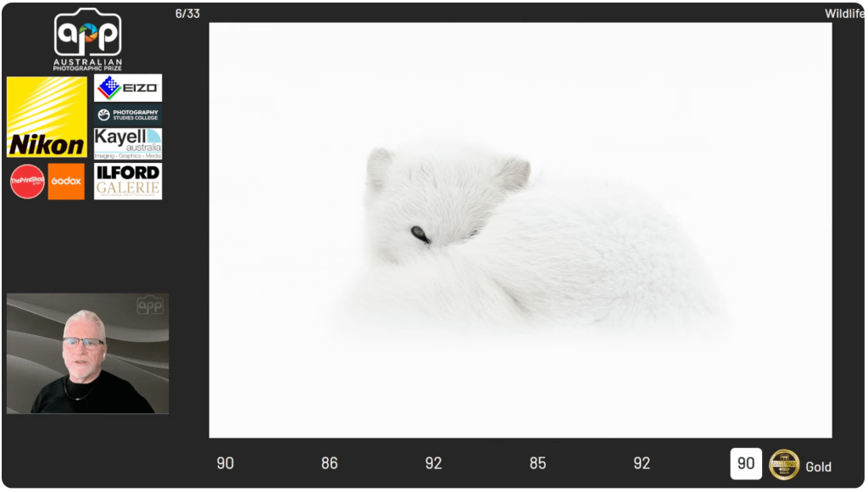Click the 92 score between 86 and 85
Screen dimensions: 868x492
point(433,463)
